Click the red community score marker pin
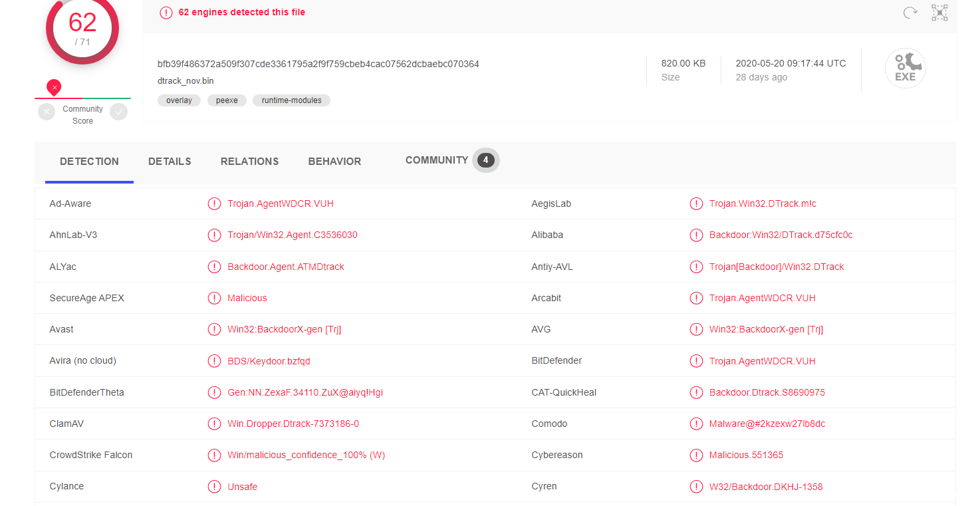This screenshot has width=980, height=506. (55, 87)
